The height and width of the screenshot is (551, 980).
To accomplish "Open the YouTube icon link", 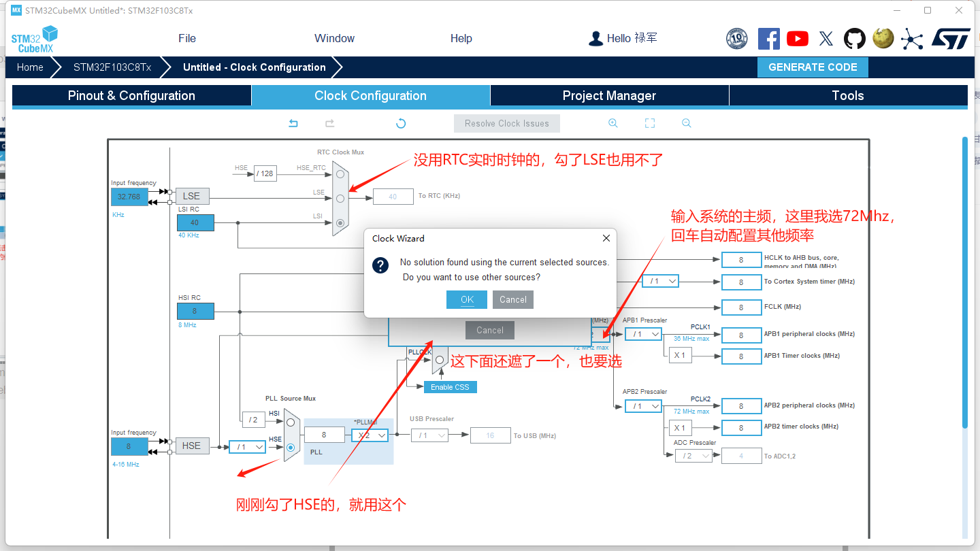I will point(798,38).
